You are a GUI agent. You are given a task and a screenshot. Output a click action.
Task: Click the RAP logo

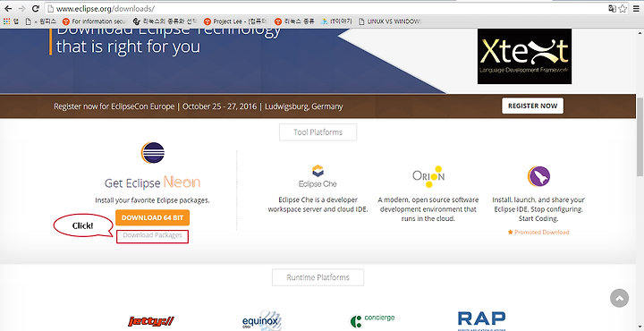pyautogui.click(x=482, y=321)
